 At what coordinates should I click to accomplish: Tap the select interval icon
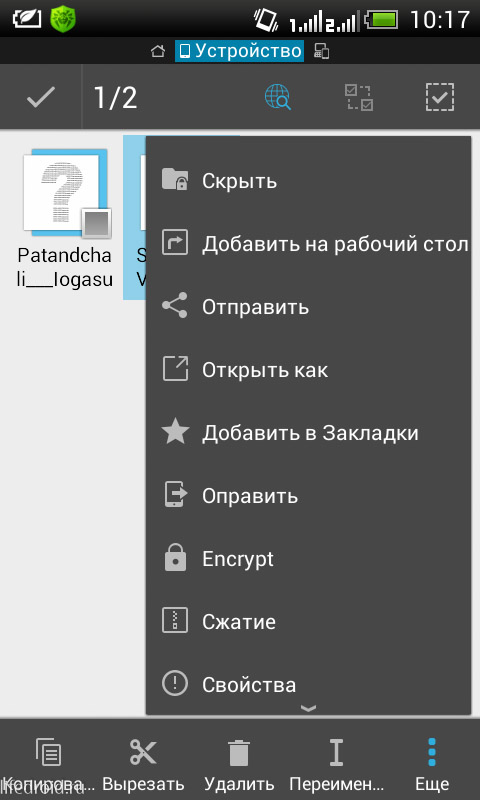pyautogui.click(x=359, y=97)
